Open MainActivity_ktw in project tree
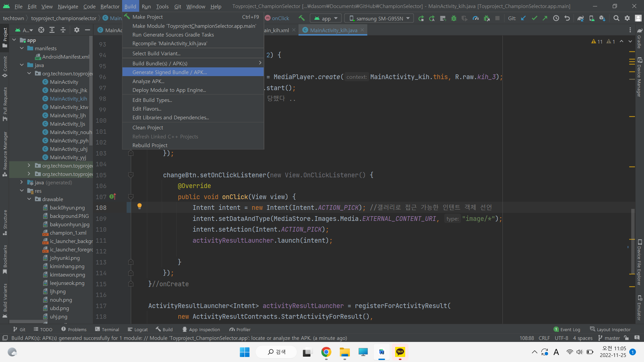Viewport: 644px width, 362px height. pyautogui.click(x=69, y=107)
